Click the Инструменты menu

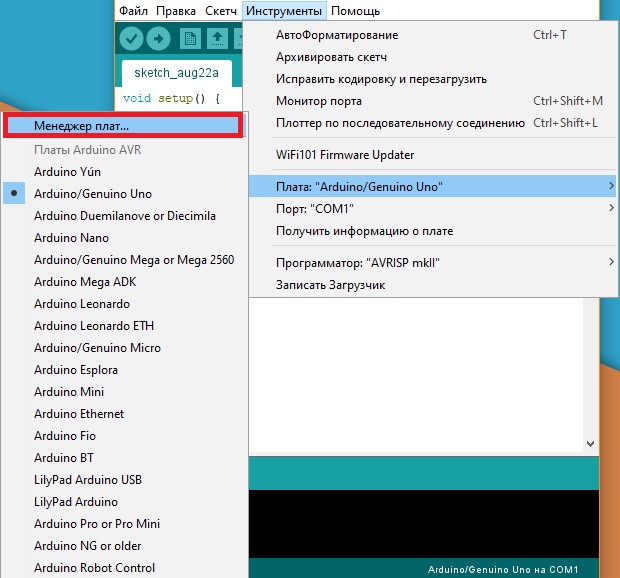284,11
